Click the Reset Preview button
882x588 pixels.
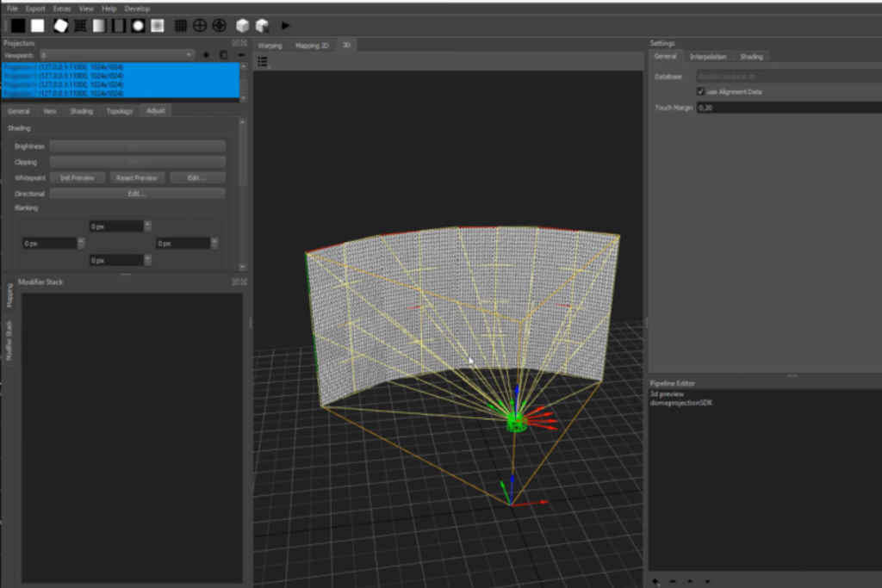(137, 178)
